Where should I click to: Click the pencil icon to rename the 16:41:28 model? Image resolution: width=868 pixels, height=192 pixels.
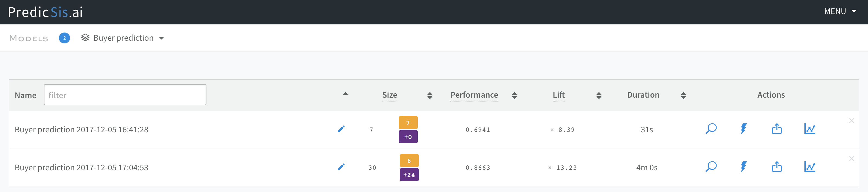pyautogui.click(x=341, y=129)
